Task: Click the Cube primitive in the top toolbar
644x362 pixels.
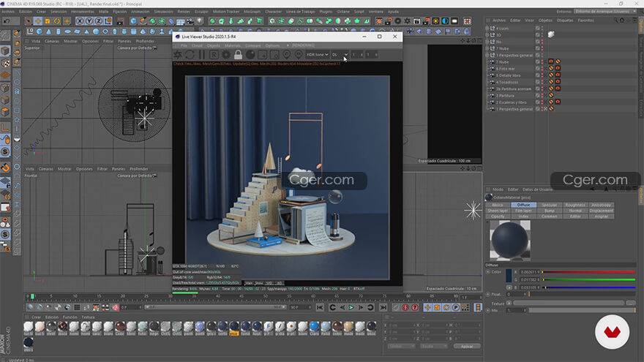Action: [133, 21]
